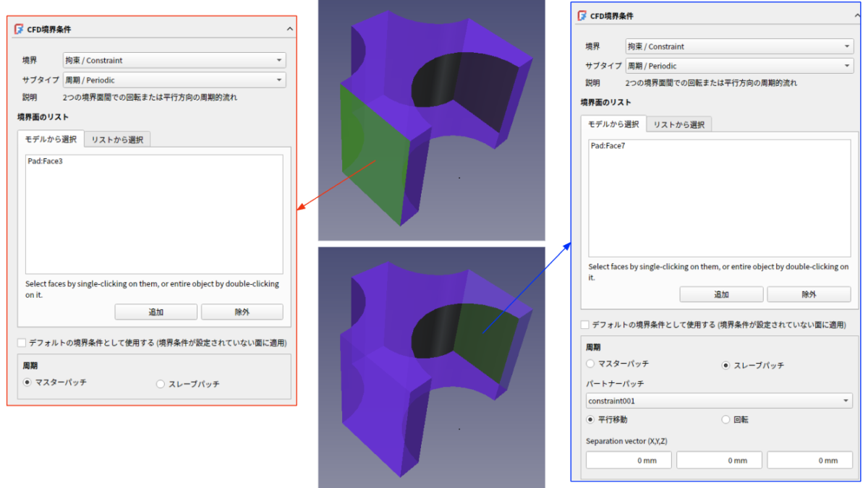Switch to リストから選択 tab in left panel
Viewport: 868px width, 488px height.
(117, 140)
